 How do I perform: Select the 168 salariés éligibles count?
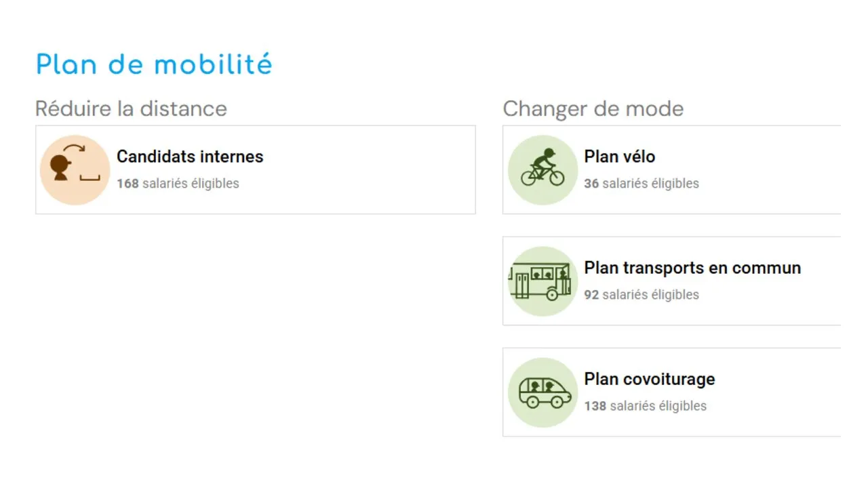click(178, 184)
